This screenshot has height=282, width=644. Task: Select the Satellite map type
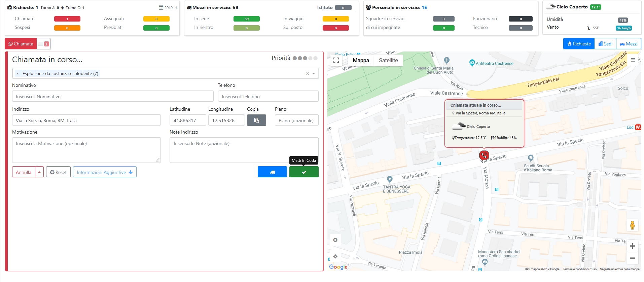coord(388,60)
